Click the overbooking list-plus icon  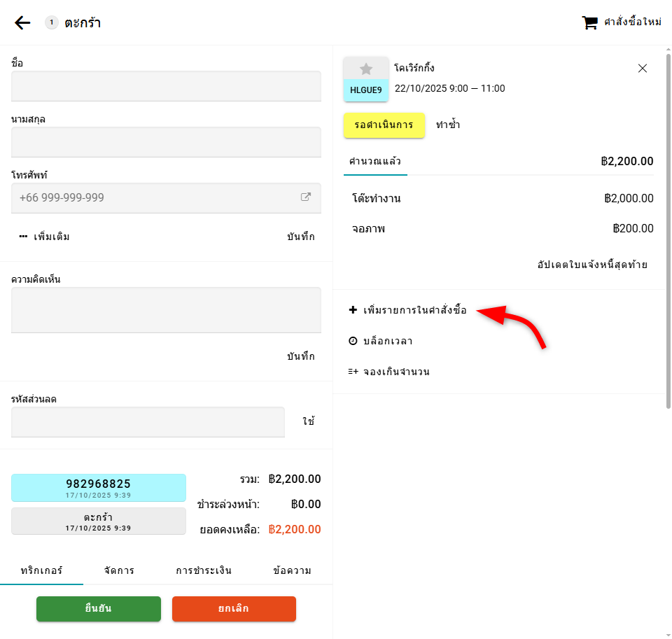coord(353,372)
